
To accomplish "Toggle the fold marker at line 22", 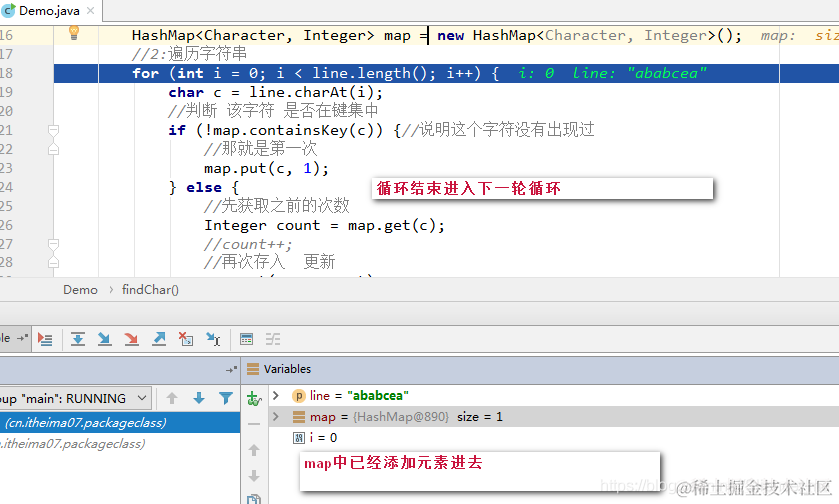I will (53, 149).
